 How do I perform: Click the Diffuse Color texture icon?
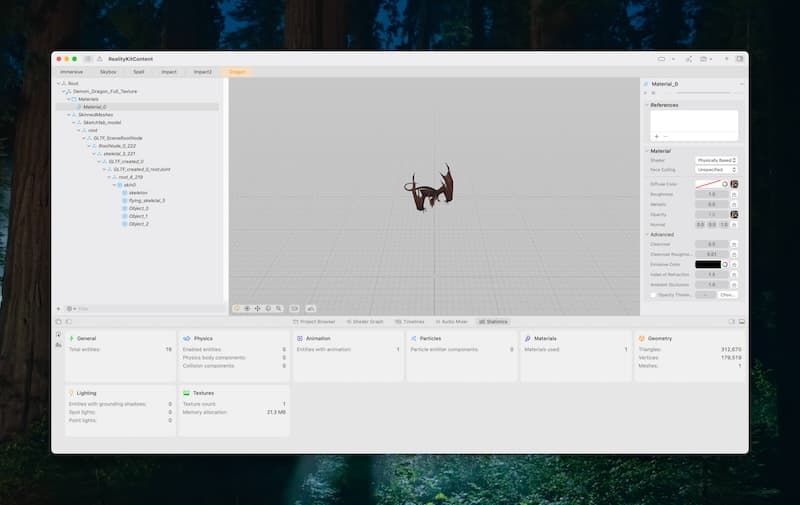point(734,184)
